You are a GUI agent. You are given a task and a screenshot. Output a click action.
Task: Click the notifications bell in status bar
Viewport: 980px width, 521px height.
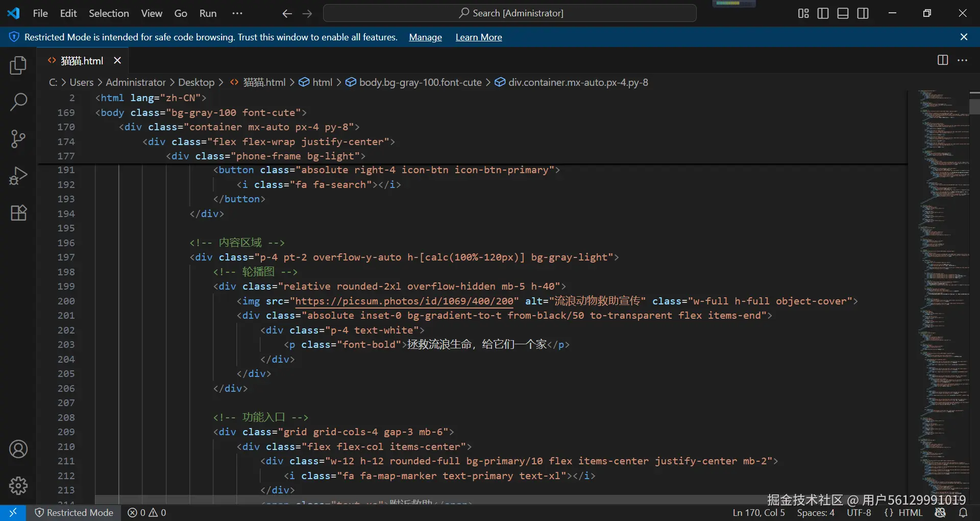(x=963, y=512)
